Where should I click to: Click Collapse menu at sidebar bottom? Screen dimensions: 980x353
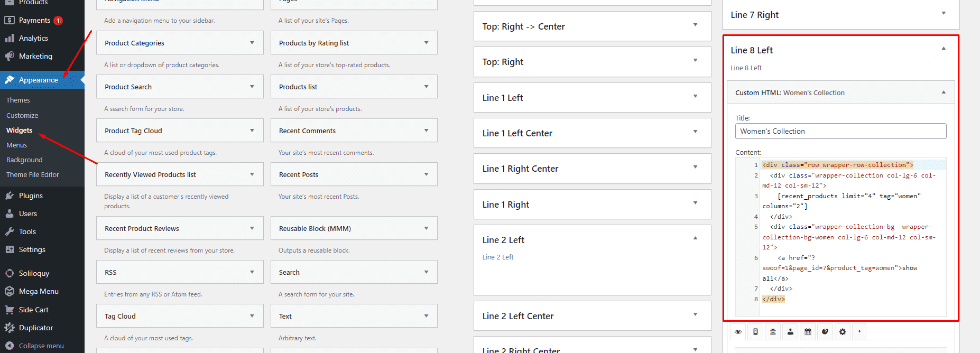click(x=41, y=346)
